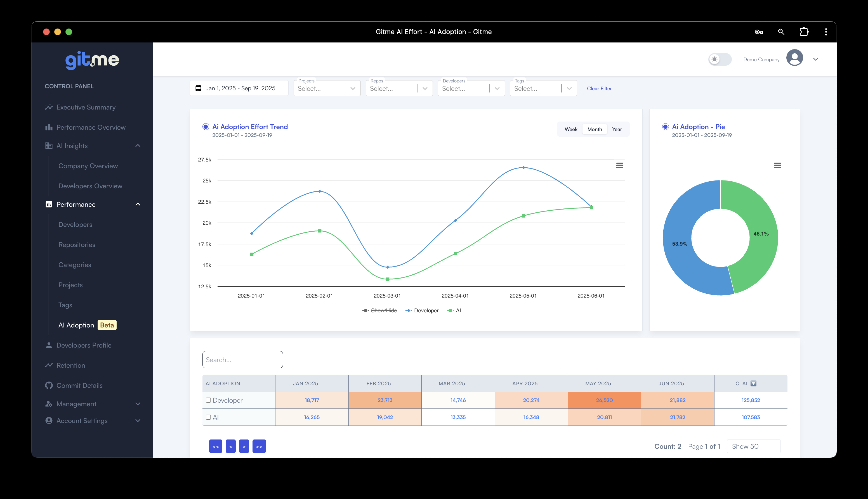Go to the last page with >> button
868x499 pixels.
pos(259,446)
